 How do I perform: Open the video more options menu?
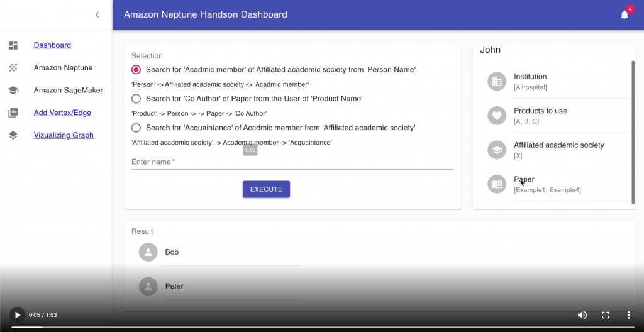[628, 315]
